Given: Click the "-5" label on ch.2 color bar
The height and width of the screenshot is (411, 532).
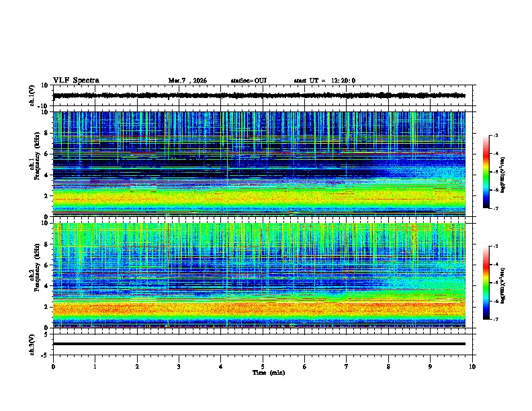Looking at the screenshot, I should coord(496,283).
